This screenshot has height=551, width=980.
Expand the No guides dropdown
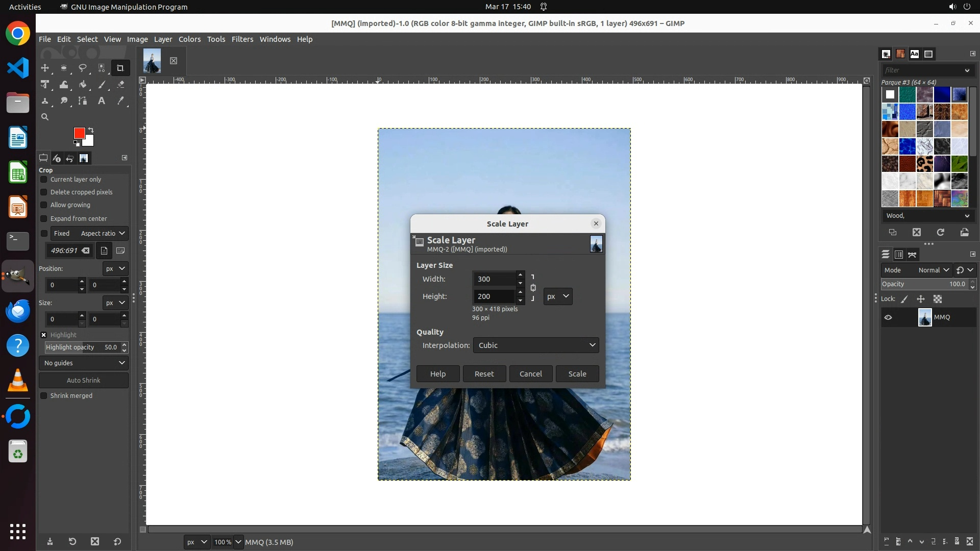[84, 363]
